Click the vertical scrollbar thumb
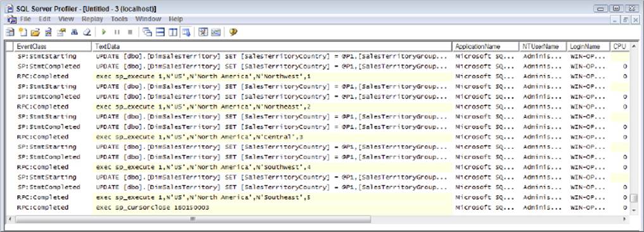This screenshot has width=644, height=232. point(634,199)
